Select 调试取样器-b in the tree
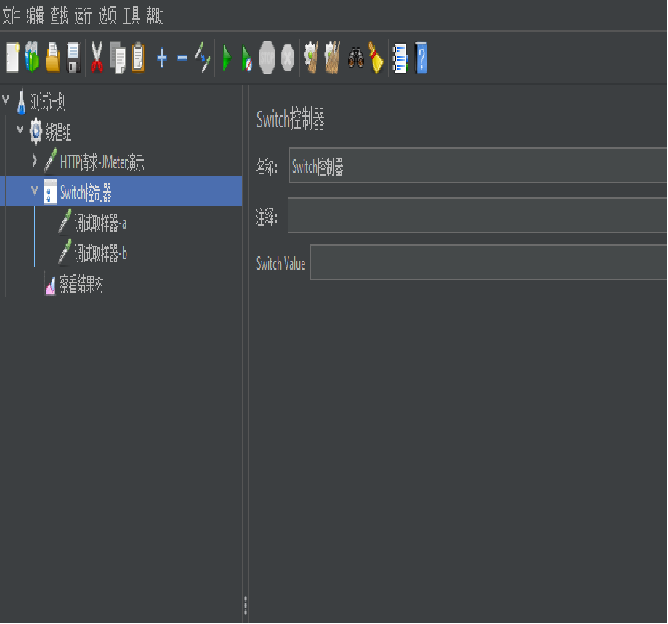Viewport: 668px width, 624px height. (101, 253)
